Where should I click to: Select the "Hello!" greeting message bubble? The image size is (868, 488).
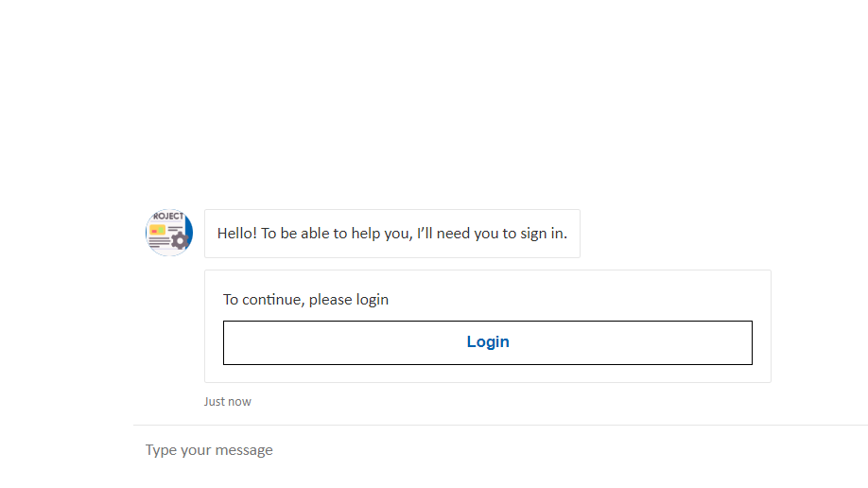point(391,234)
